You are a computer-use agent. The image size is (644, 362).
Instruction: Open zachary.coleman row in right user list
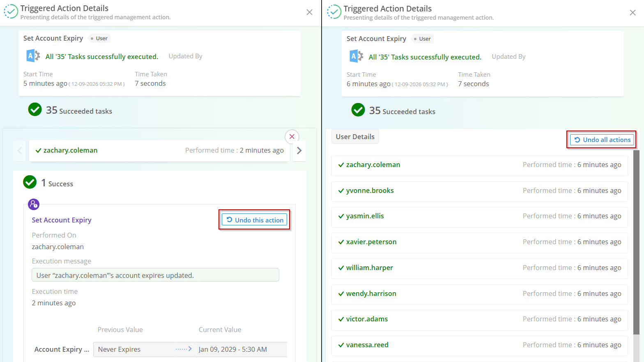pyautogui.click(x=480, y=165)
